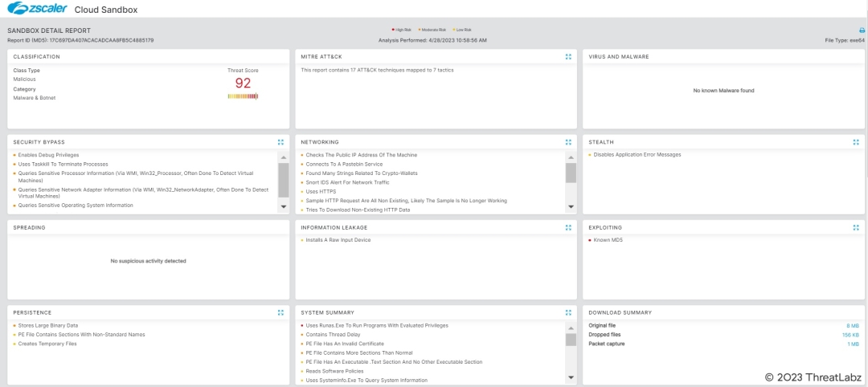
Task: Expand the MITRE ATT&CK panel
Action: pyautogui.click(x=568, y=57)
